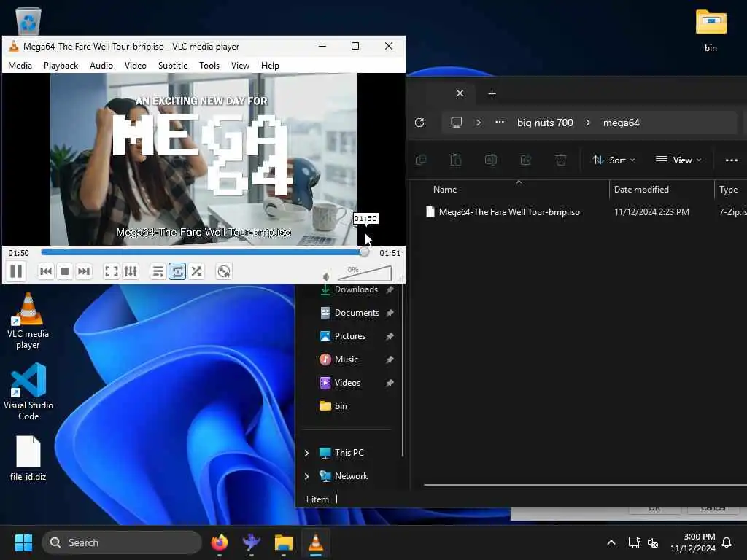Skip to previous media in VLC
This screenshot has height=560, width=747.
coord(46,271)
